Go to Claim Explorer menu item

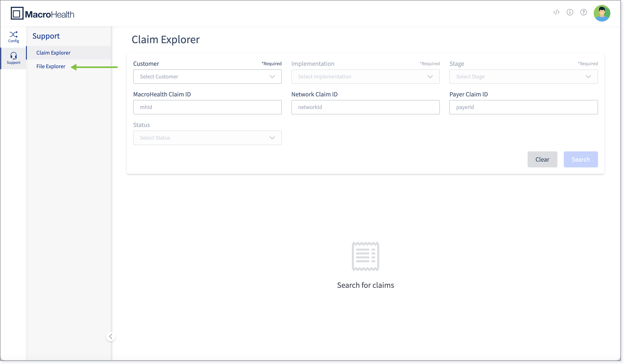53,53
